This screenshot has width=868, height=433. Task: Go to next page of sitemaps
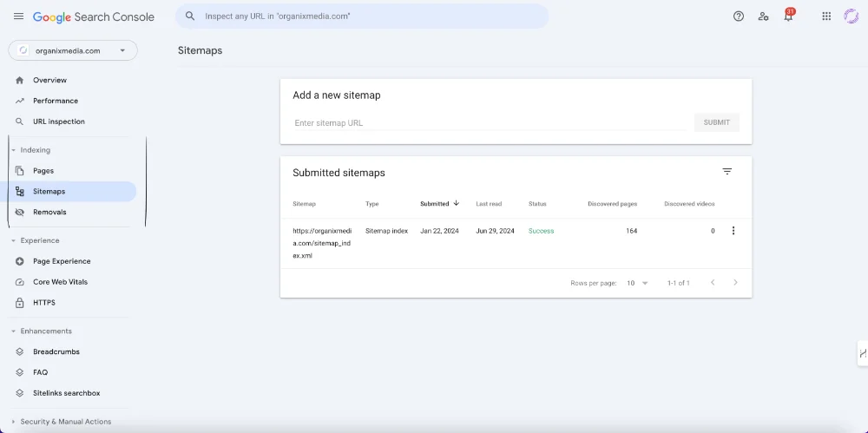point(735,282)
